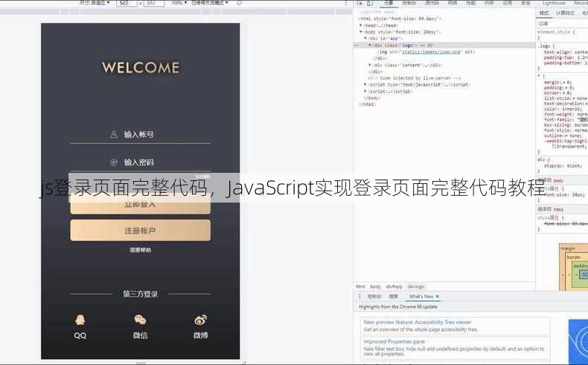Click the 立即登入 login button
The width and height of the screenshot is (588, 365).
click(140, 204)
